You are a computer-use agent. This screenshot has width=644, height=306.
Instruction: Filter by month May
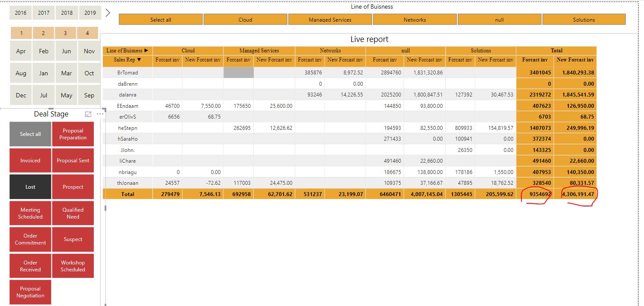point(67,95)
